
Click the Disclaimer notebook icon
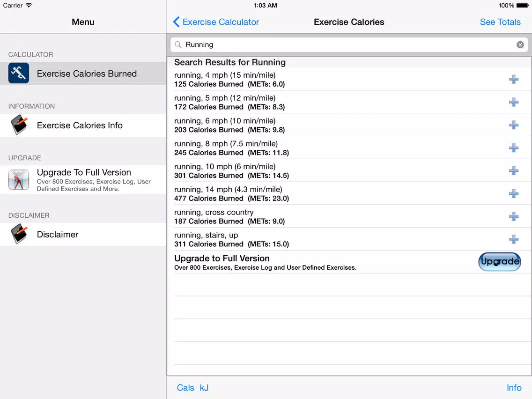point(19,234)
